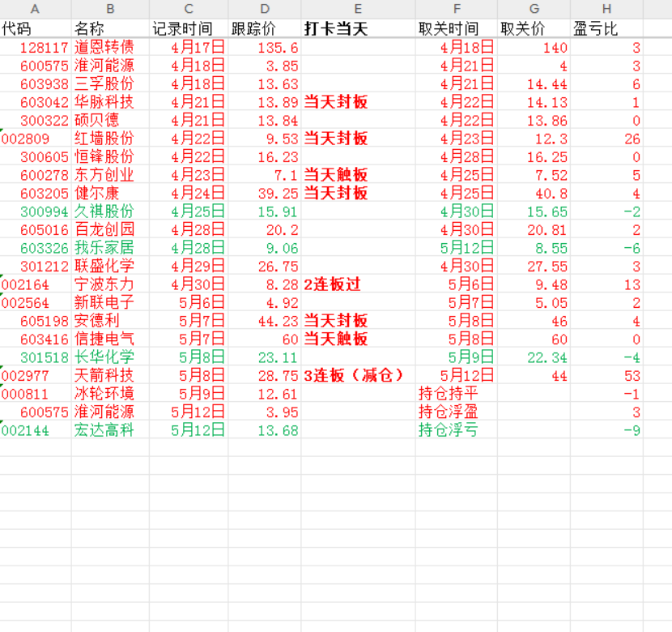Select code cell 000811
The height and width of the screenshot is (632, 672).
point(36,394)
